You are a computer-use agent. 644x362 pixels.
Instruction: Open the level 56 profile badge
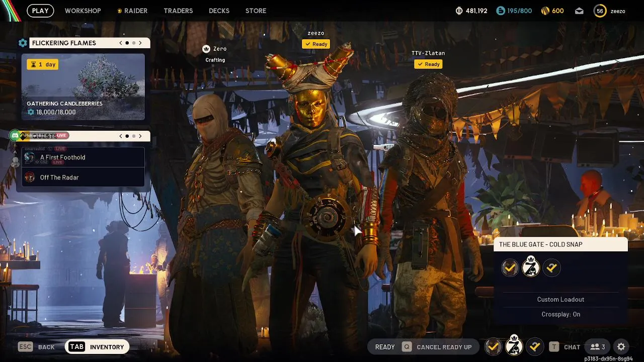(600, 11)
